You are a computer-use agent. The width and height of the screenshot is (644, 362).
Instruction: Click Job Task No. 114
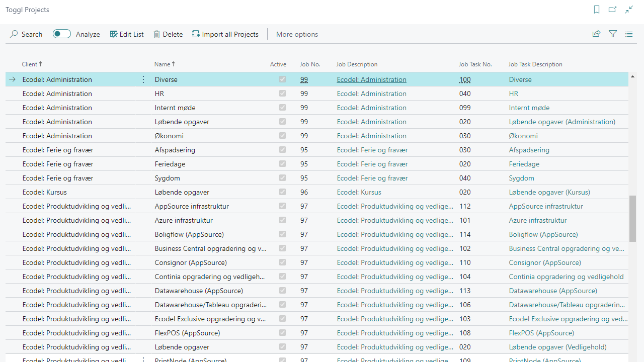tap(465, 234)
